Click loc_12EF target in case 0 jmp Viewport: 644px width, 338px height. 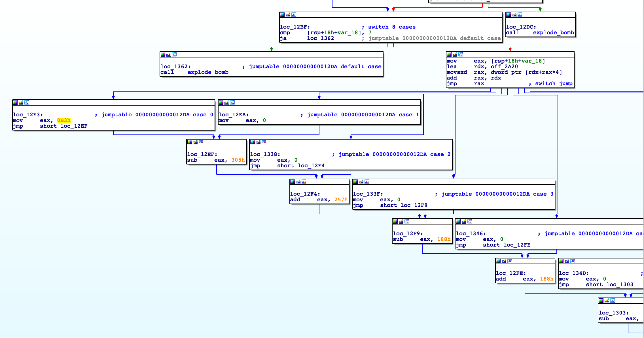click(x=74, y=126)
